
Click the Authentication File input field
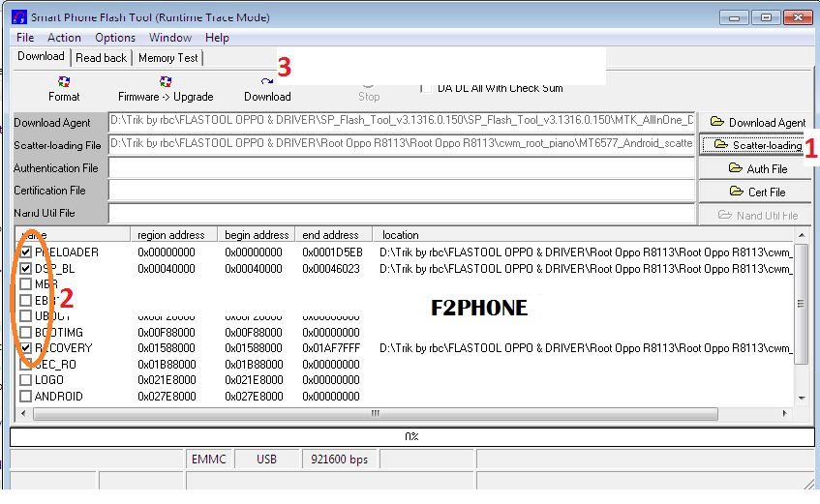(402, 167)
